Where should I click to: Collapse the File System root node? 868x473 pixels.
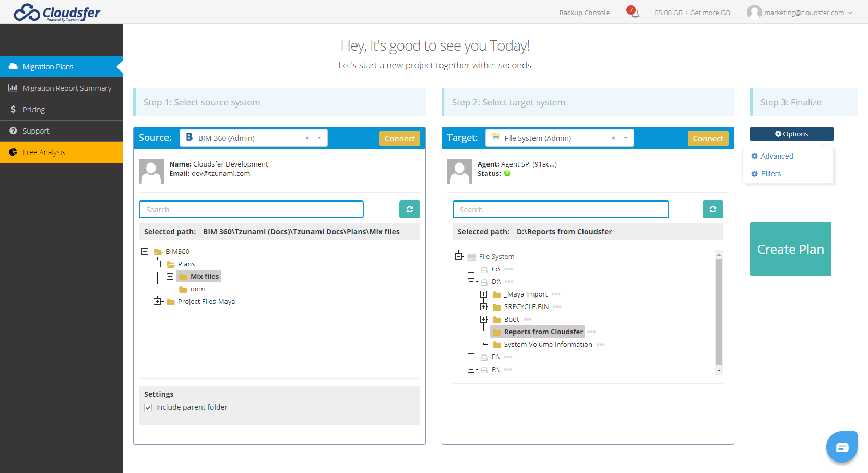[458, 256]
